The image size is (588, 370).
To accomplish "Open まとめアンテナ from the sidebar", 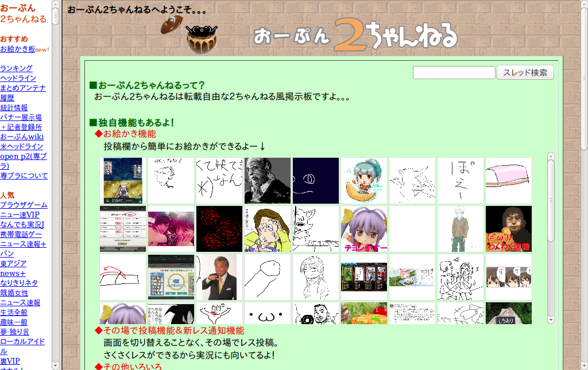I will coord(23,88).
